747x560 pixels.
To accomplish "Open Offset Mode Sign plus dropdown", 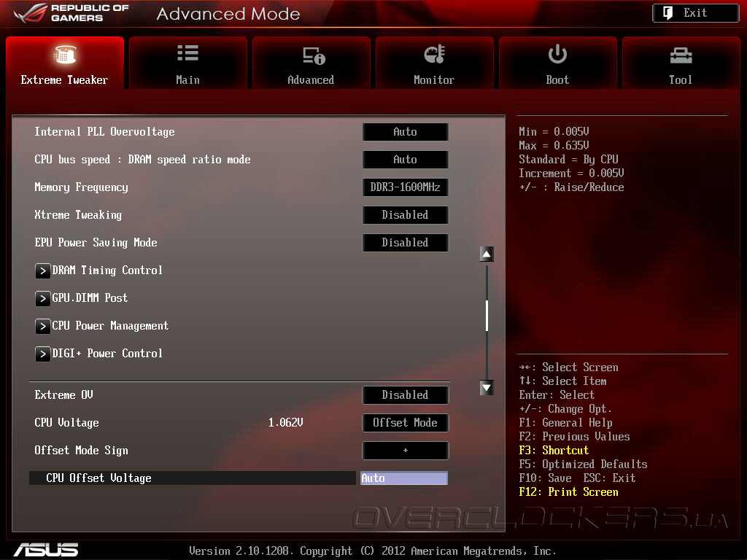I will (406, 450).
